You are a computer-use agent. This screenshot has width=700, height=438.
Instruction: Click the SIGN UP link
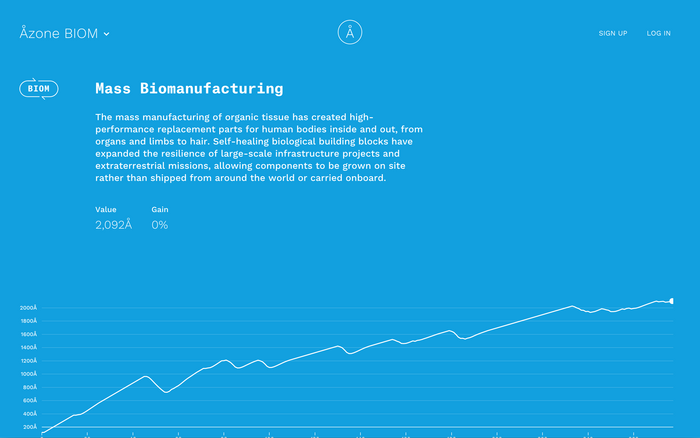pyautogui.click(x=612, y=33)
